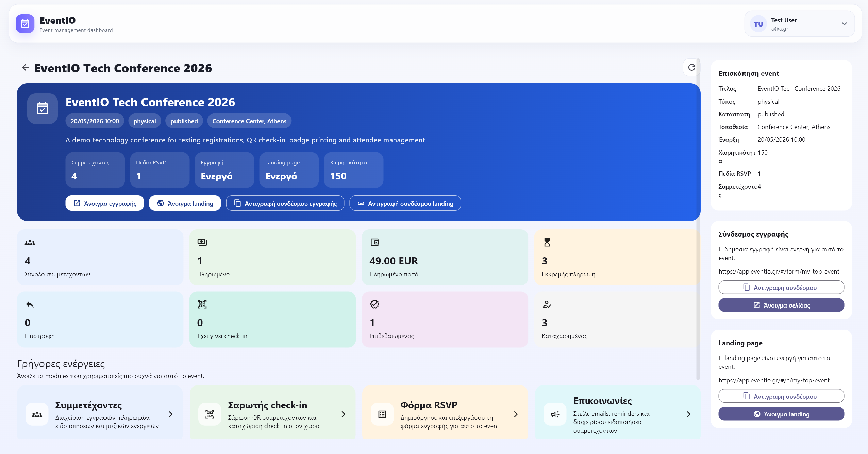Click the 49.00 EUR paid amount value
868x454 pixels.
tap(394, 261)
